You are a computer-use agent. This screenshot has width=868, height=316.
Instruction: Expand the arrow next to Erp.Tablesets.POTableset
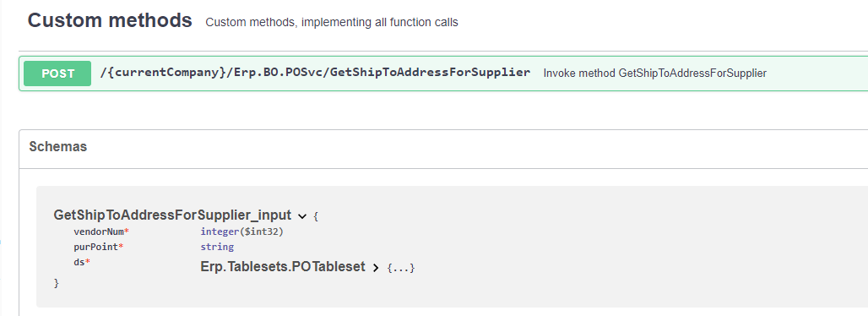point(376,268)
